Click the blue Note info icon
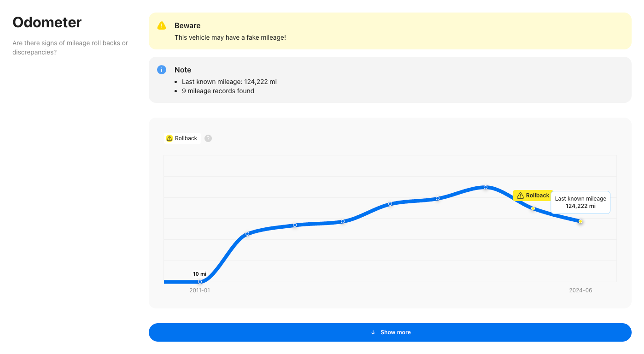Screen dimensions: 644x354 click(x=162, y=70)
